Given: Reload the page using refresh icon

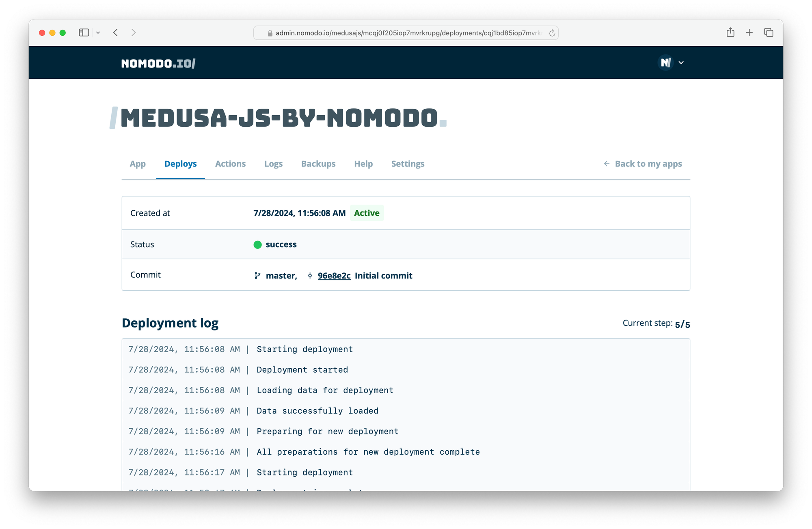Looking at the screenshot, I should [552, 33].
